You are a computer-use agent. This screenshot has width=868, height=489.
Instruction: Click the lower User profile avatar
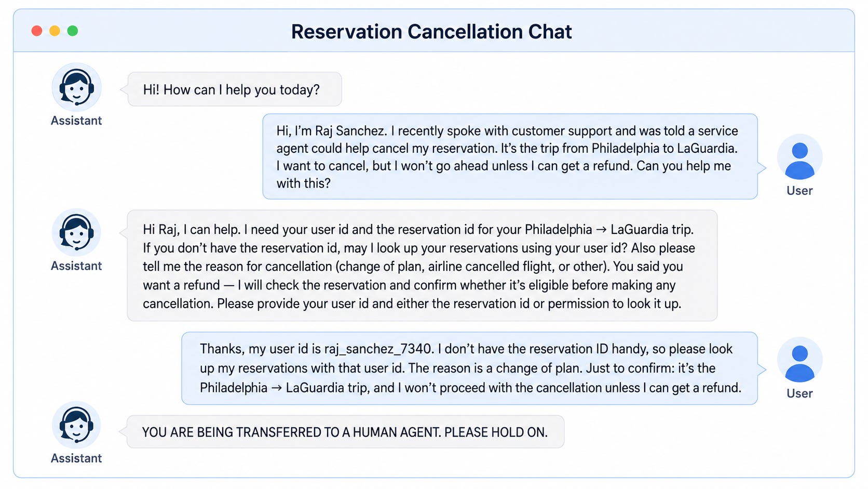click(x=799, y=360)
